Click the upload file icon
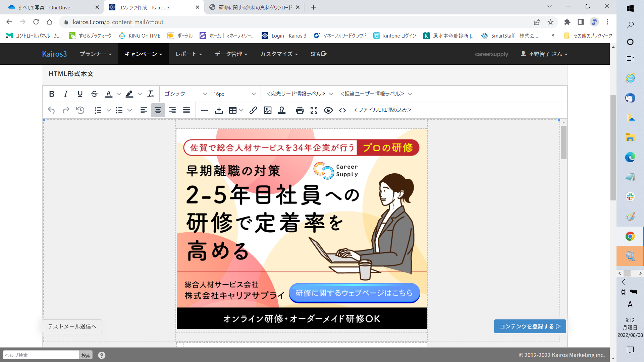Image resolution: width=644 pixels, height=362 pixels. coord(219,110)
